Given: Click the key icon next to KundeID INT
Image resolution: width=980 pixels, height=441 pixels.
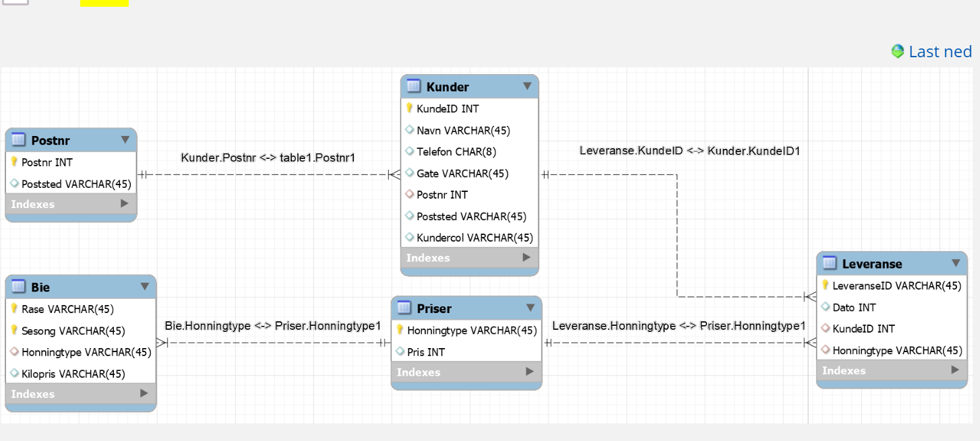Looking at the screenshot, I should pos(409,108).
